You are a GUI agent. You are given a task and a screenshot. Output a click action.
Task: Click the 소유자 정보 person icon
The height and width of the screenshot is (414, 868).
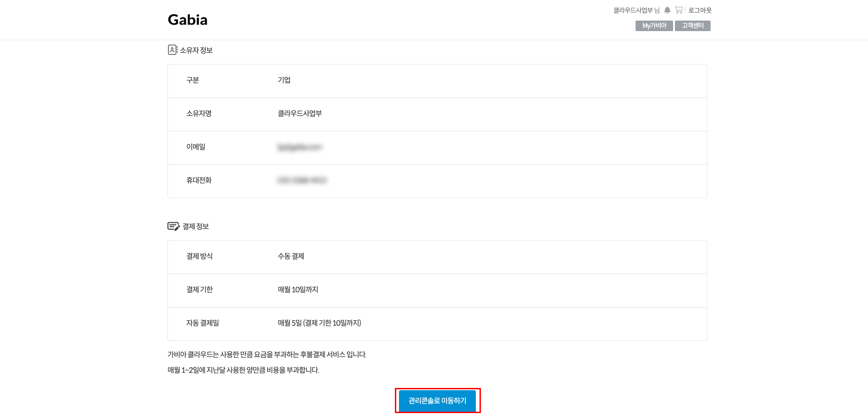173,50
